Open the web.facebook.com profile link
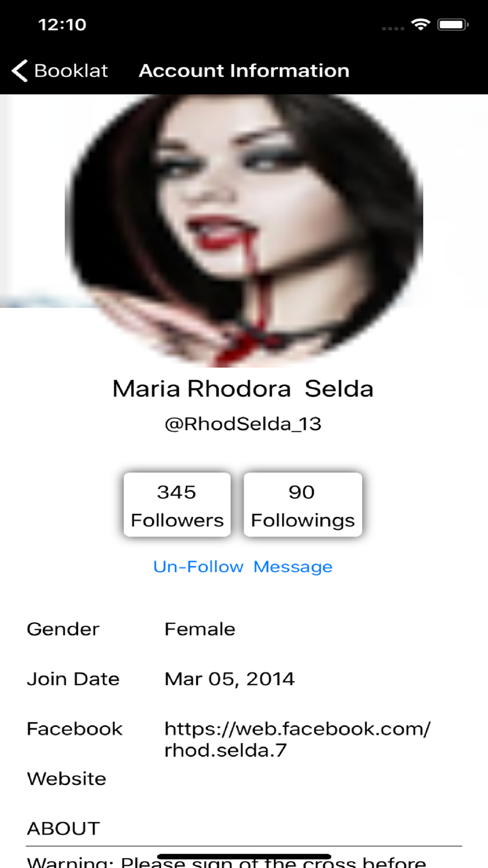The height and width of the screenshot is (868, 488). click(x=297, y=739)
